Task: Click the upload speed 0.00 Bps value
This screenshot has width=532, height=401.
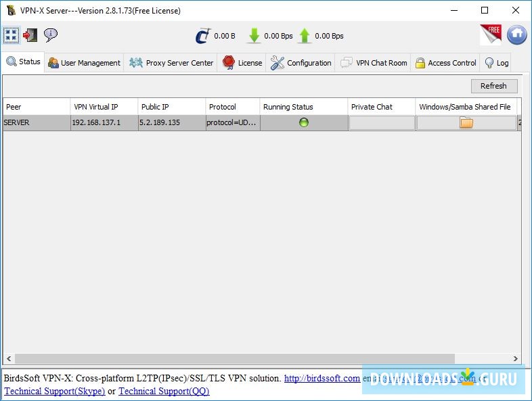Action: click(x=329, y=36)
